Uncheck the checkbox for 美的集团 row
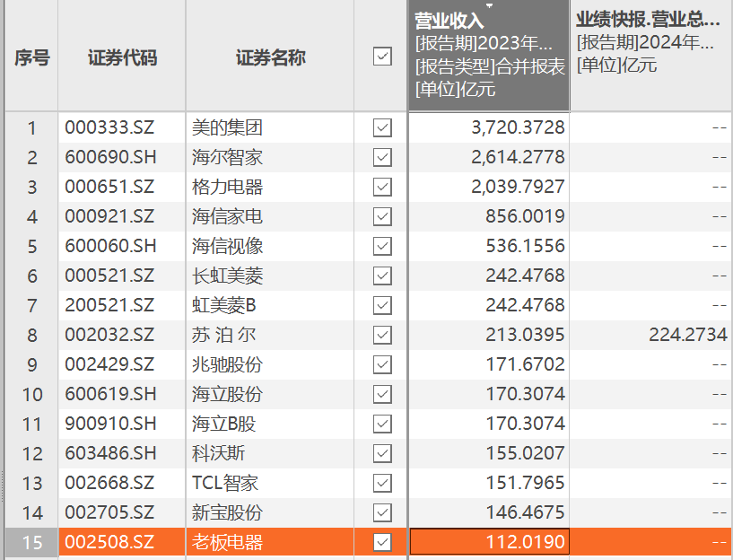The height and width of the screenshot is (560, 733). (x=382, y=128)
